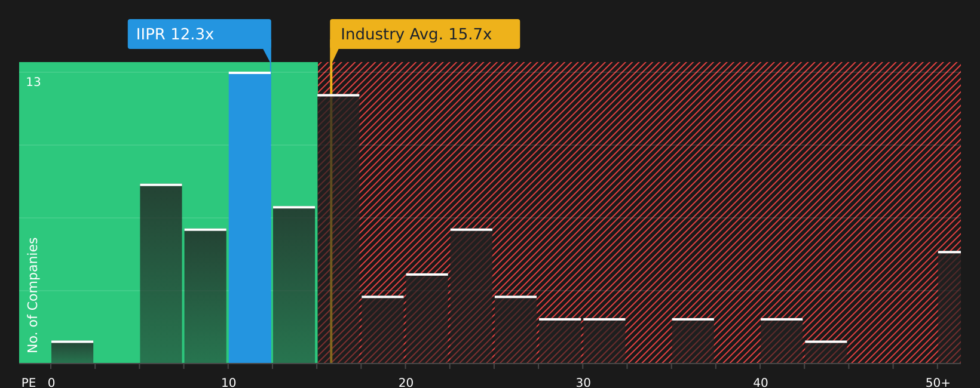Screen dimensions: 980x388
Task: Click the '10' x-axis tick label
Action: pos(229,383)
